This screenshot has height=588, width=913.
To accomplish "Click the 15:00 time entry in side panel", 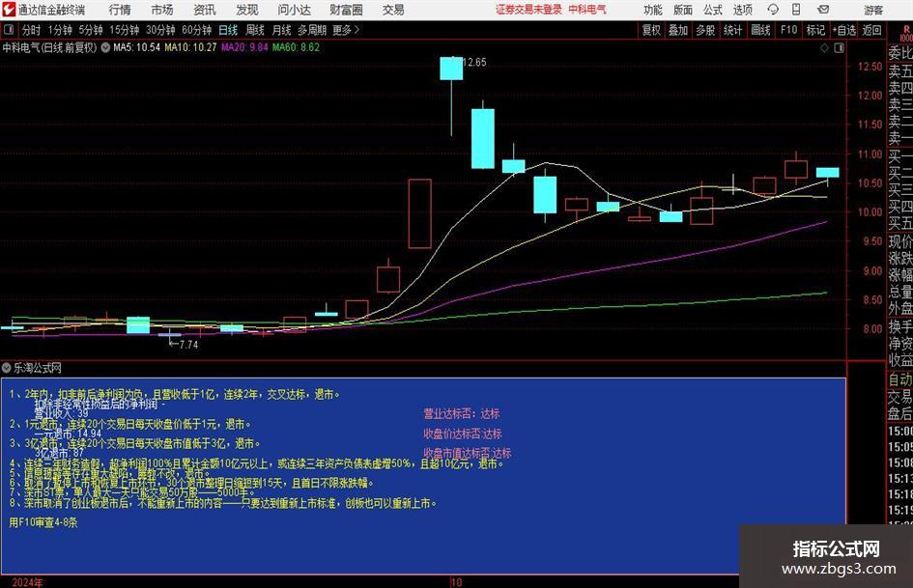I will [900, 432].
